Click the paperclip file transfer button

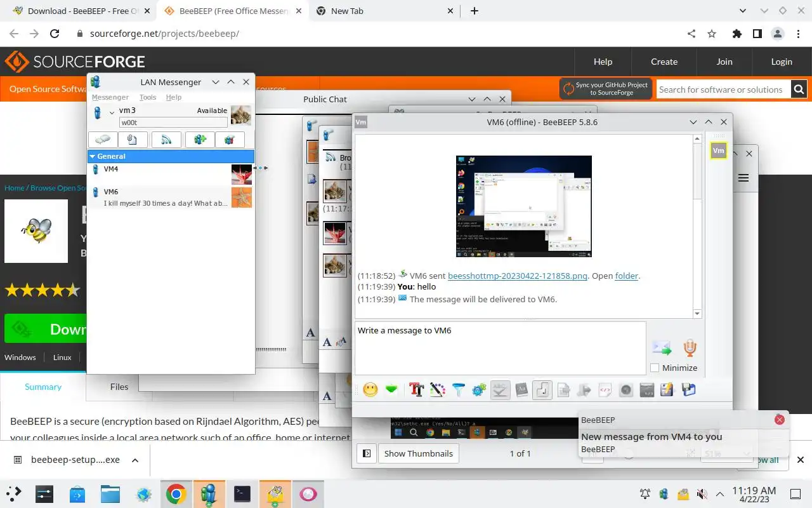(x=132, y=140)
